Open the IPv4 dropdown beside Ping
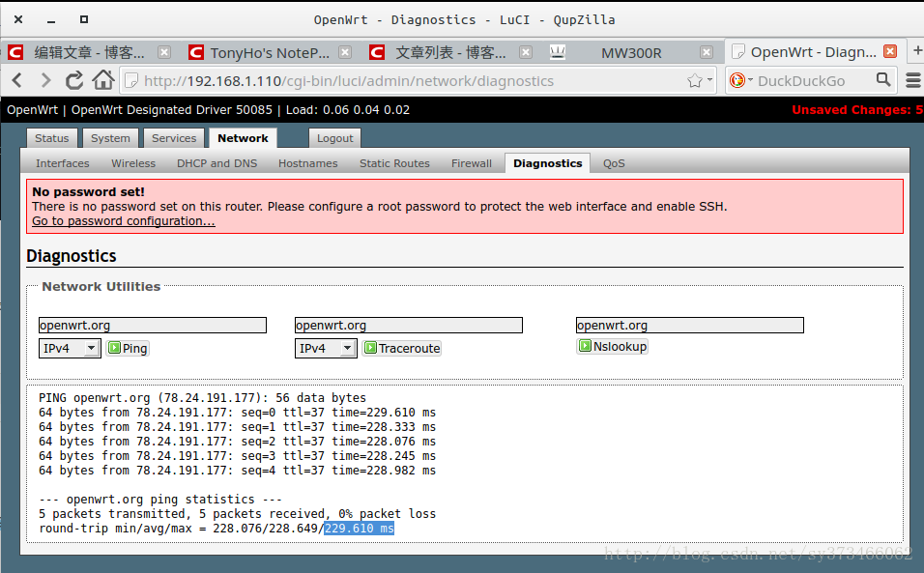Screen dimensions: 924x573 [x=70, y=348]
